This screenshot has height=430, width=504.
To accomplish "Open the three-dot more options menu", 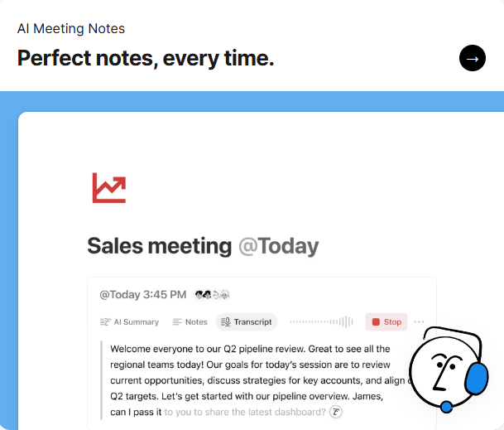I will click(x=419, y=322).
